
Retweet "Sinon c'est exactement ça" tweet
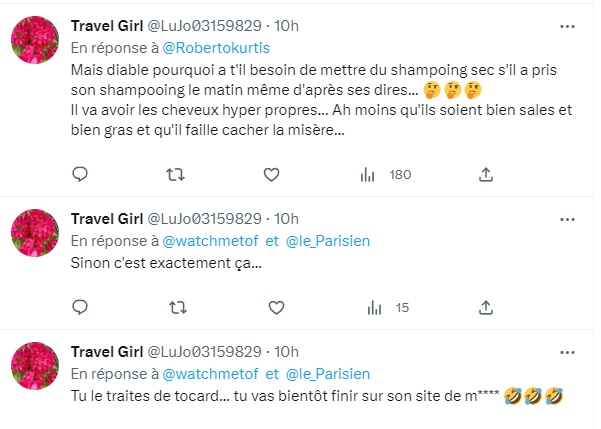pos(175,308)
